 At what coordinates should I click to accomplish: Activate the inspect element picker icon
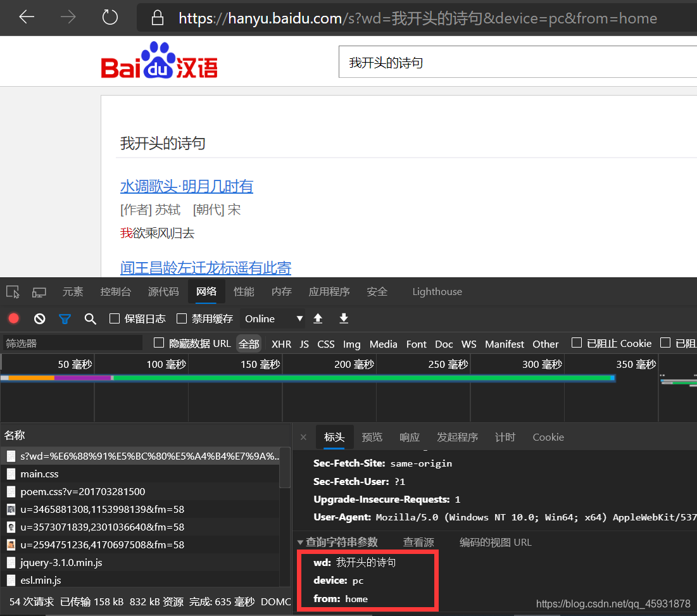pos(13,292)
